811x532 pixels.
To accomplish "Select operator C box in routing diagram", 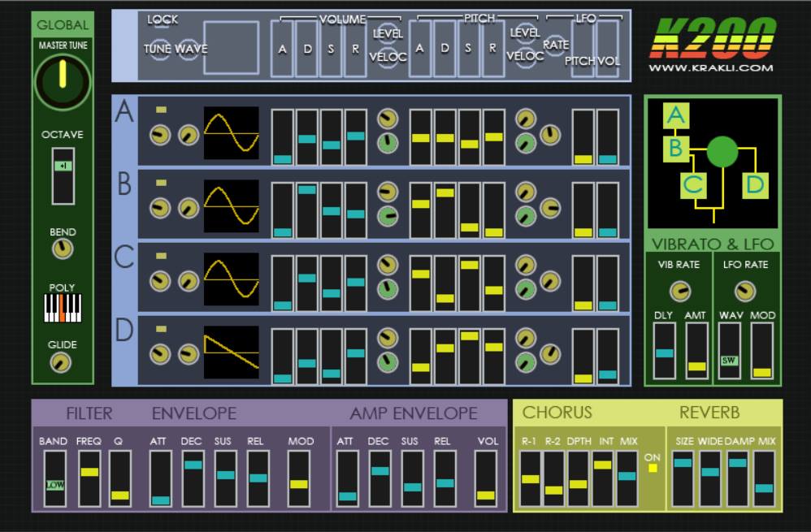I will click(x=694, y=185).
